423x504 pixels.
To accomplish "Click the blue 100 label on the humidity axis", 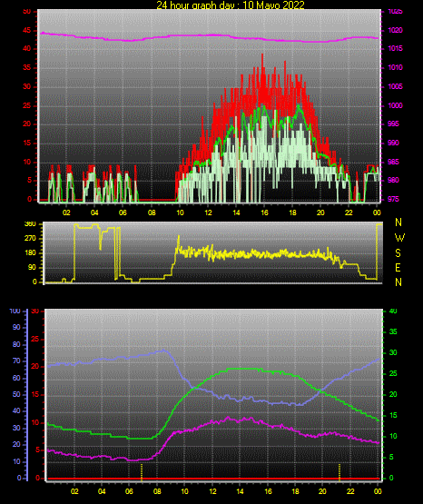I will pyautogui.click(x=15, y=311).
